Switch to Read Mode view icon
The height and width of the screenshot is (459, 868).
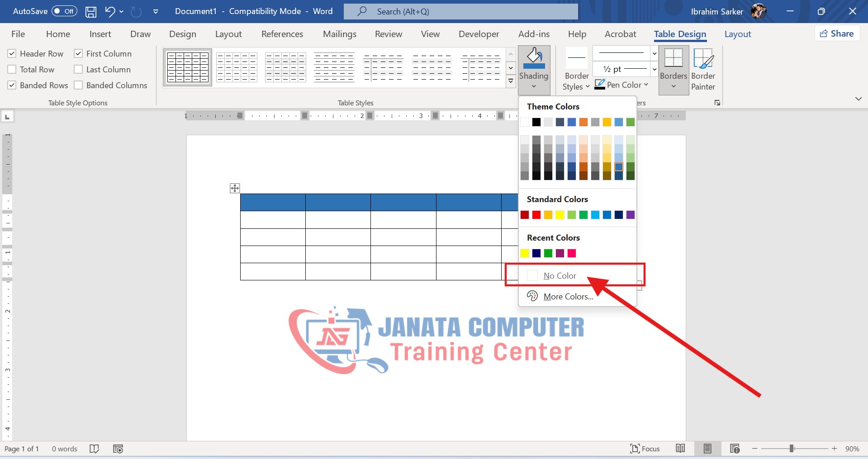pyautogui.click(x=680, y=449)
